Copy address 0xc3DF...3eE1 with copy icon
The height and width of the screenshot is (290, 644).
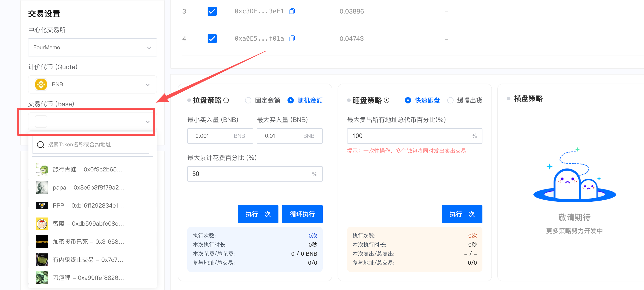[x=292, y=11]
